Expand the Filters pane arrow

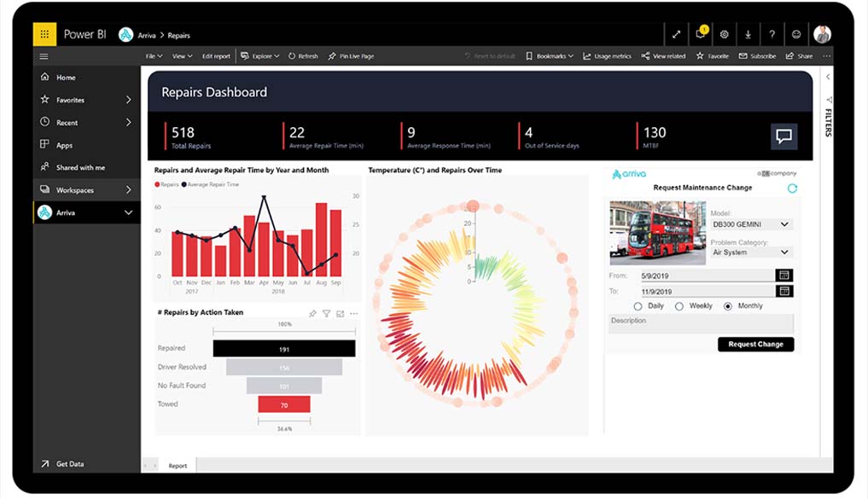[828, 77]
